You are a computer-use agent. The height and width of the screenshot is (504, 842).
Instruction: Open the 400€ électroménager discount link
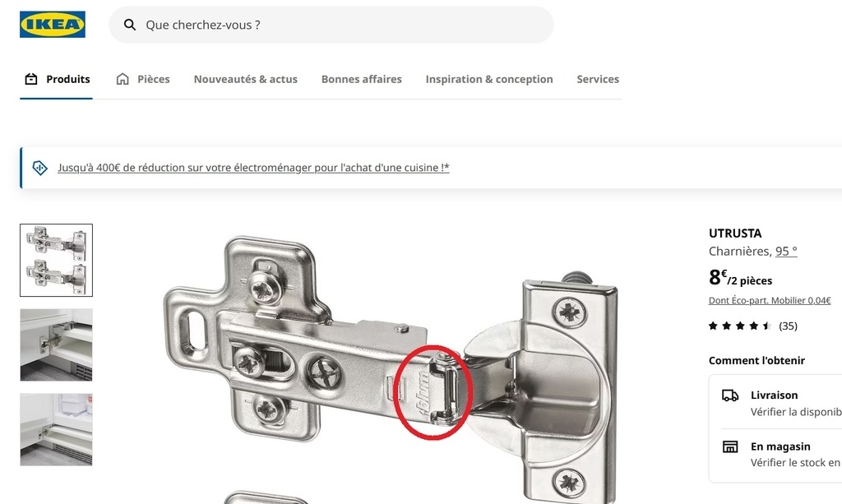tap(253, 168)
